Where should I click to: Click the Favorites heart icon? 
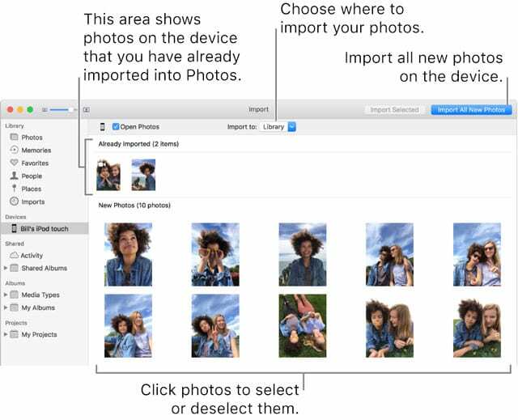(14, 163)
